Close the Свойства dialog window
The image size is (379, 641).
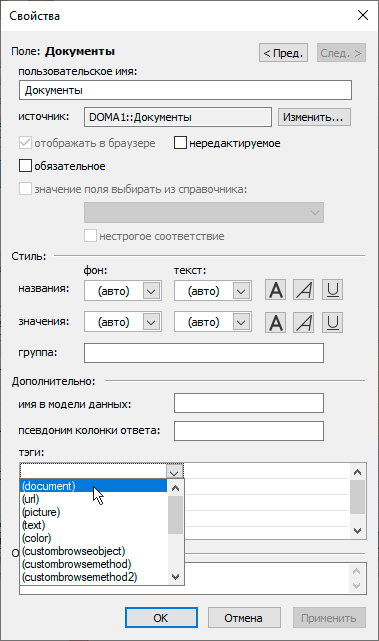pos(363,16)
